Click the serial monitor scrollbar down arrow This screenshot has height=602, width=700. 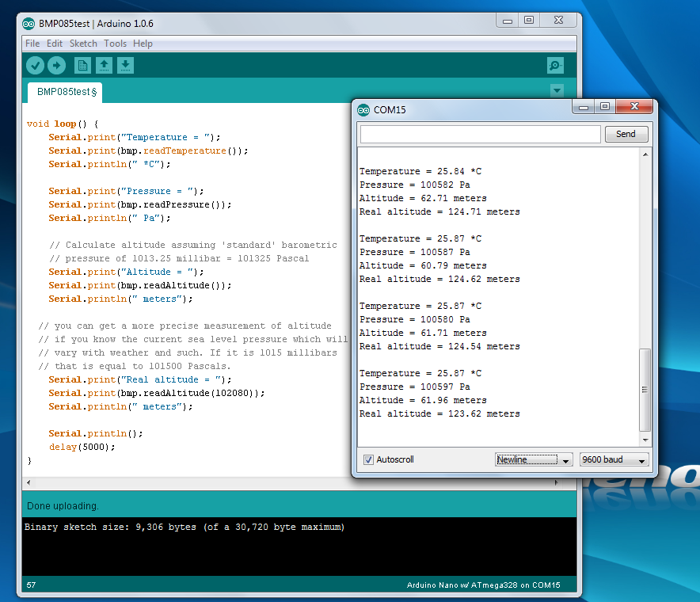click(645, 440)
